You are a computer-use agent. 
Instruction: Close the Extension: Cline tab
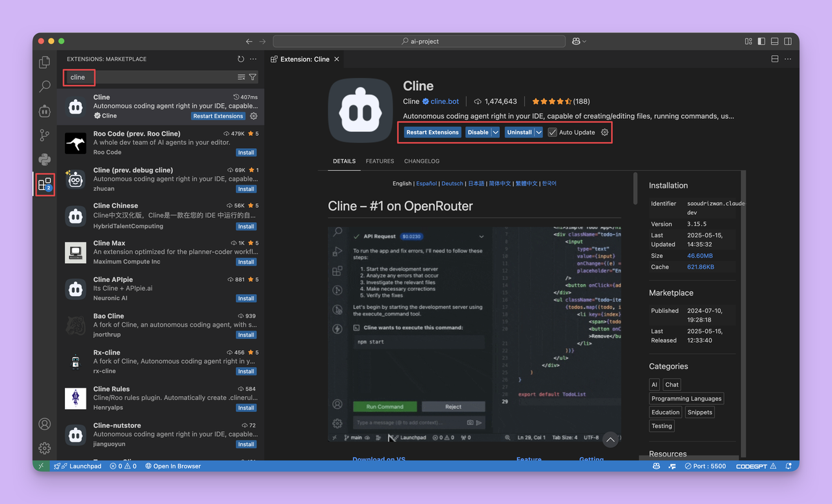(x=337, y=59)
